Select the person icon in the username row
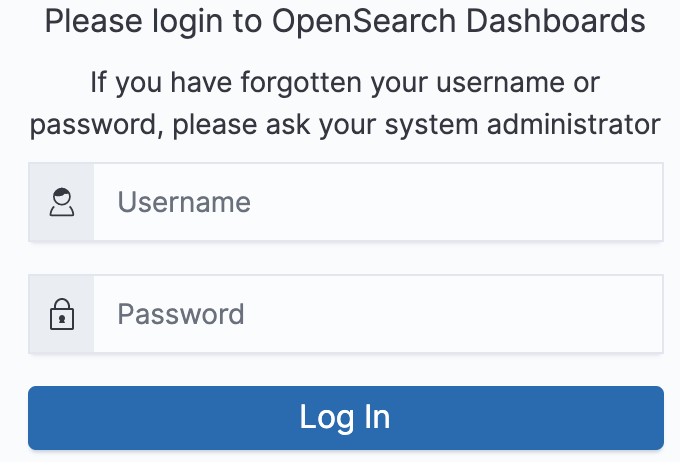 pyautogui.click(x=62, y=202)
